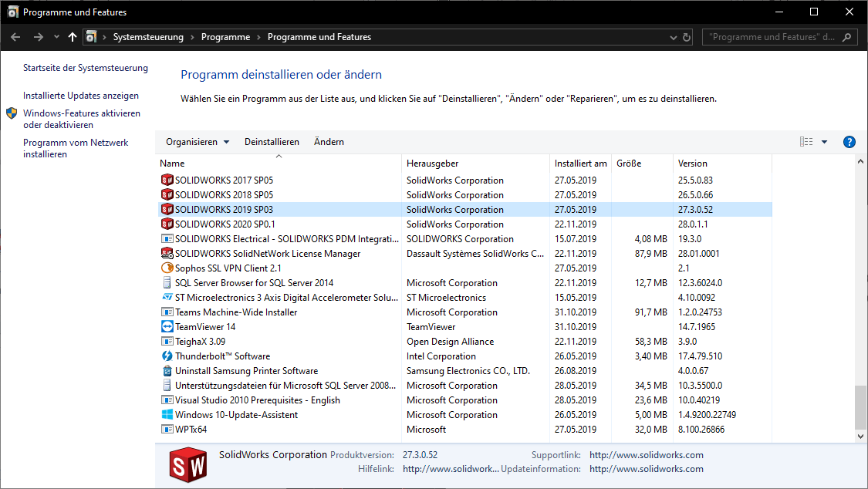Viewport: 868px width, 489px height.
Task: Expand the address bar history dropdown
Action: tap(673, 37)
